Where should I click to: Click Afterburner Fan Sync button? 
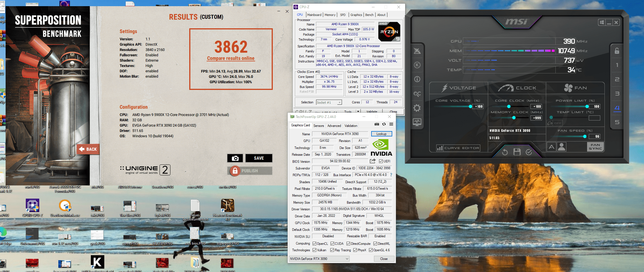[x=595, y=147]
